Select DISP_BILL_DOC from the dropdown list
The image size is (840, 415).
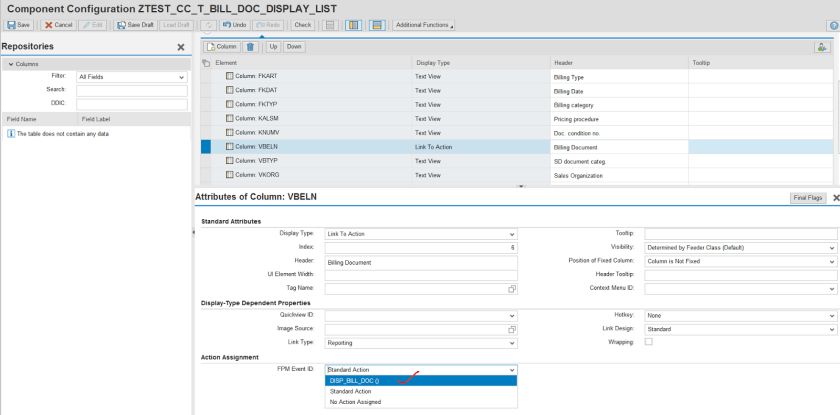(x=354, y=380)
